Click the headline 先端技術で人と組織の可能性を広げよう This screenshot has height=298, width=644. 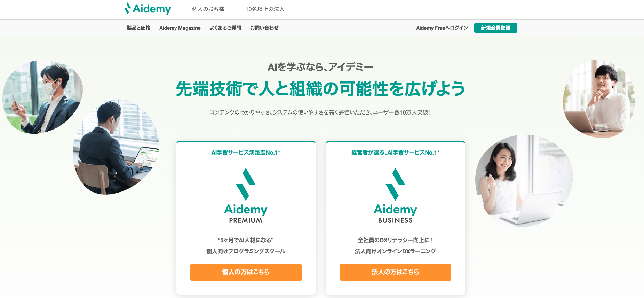point(320,89)
